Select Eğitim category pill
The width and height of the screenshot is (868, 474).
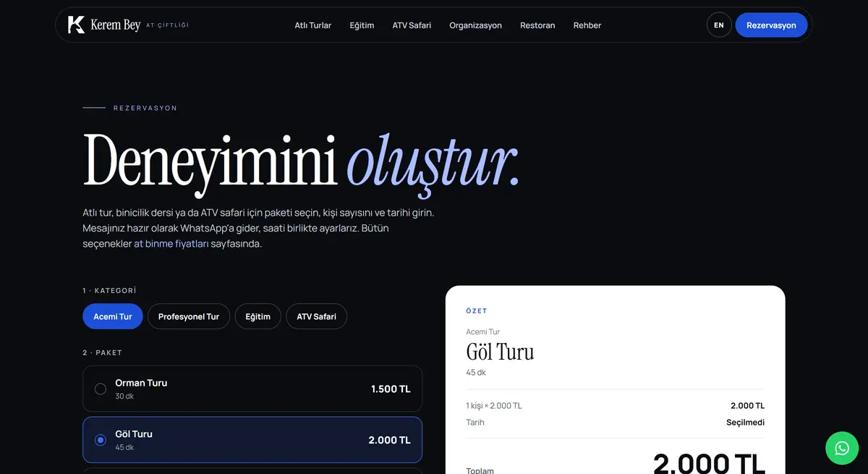[258, 316]
